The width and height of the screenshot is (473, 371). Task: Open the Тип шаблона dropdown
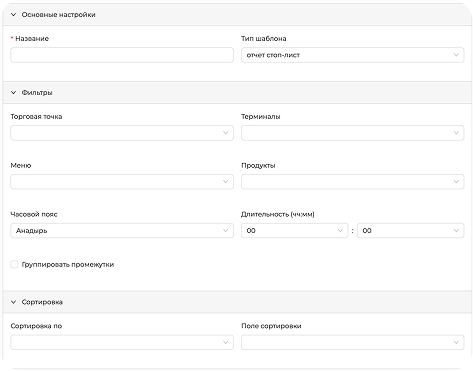tap(353, 55)
